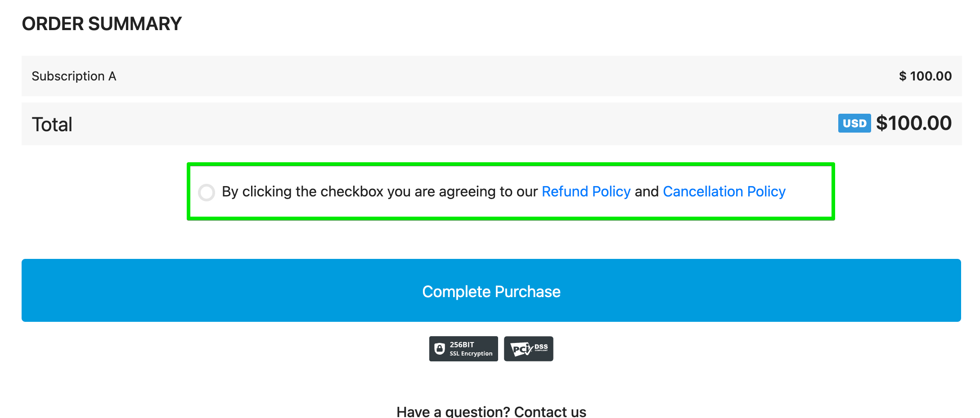Follow the 'Contact us' text
The width and height of the screenshot is (980, 418).
(x=550, y=412)
